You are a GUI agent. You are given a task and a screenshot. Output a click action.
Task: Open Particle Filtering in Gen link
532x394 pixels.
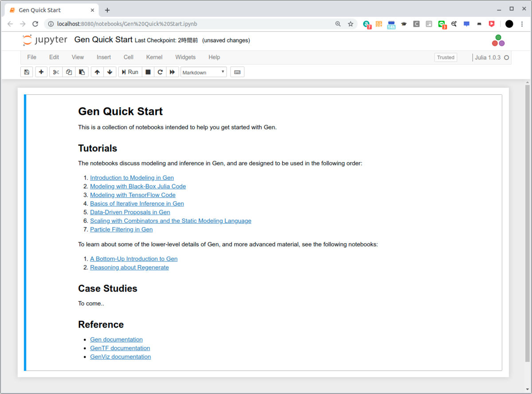pyautogui.click(x=121, y=230)
